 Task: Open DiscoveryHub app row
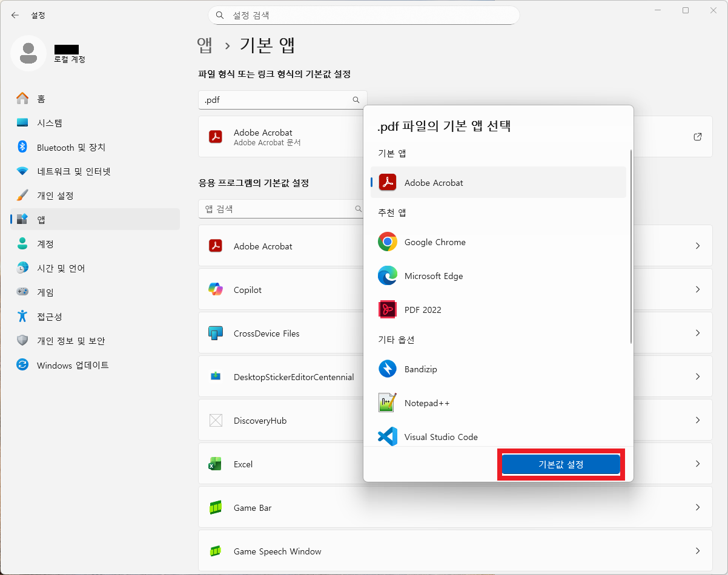(280, 420)
